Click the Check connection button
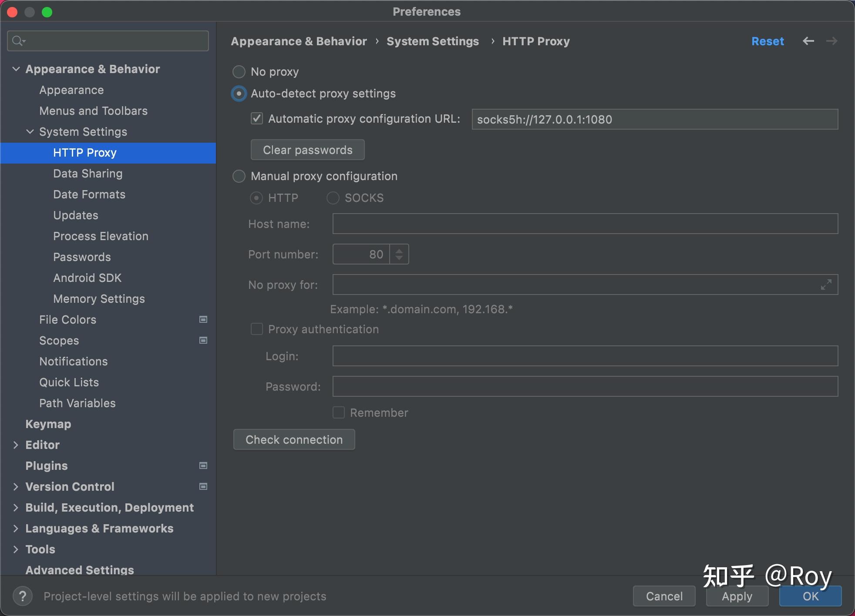 tap(294, 439)
